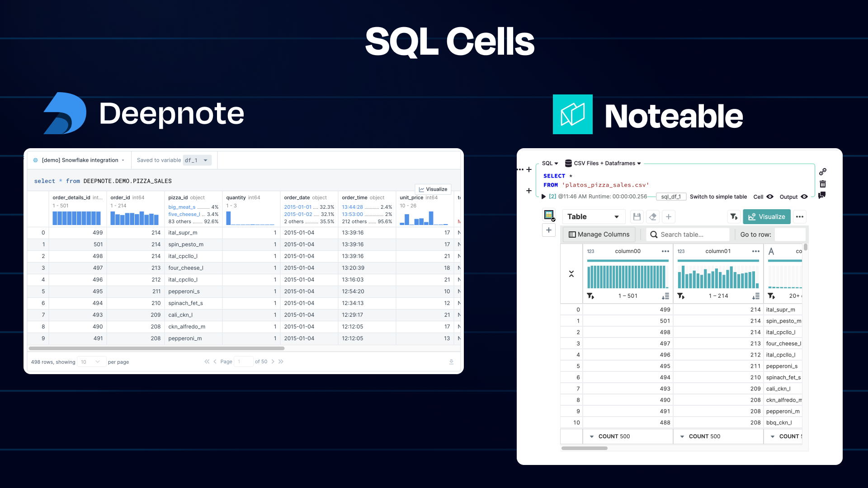The image size is (868, 488).
Task: Add a cell above with upper plus icon
Action: 529,169
